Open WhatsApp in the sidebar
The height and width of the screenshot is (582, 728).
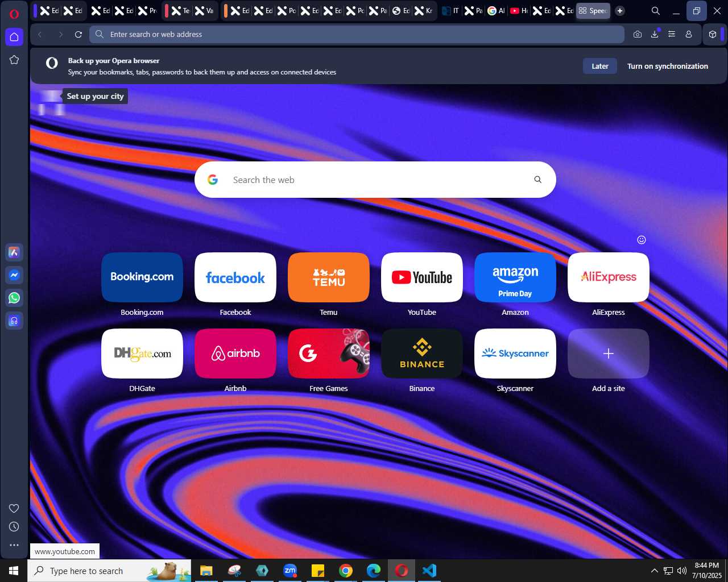point(14,298)
